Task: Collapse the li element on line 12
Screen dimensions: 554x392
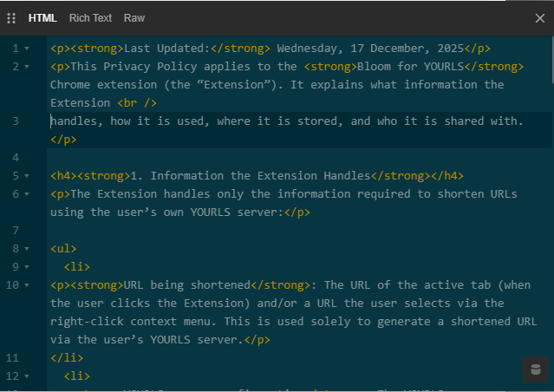Action: click(28, 376)
